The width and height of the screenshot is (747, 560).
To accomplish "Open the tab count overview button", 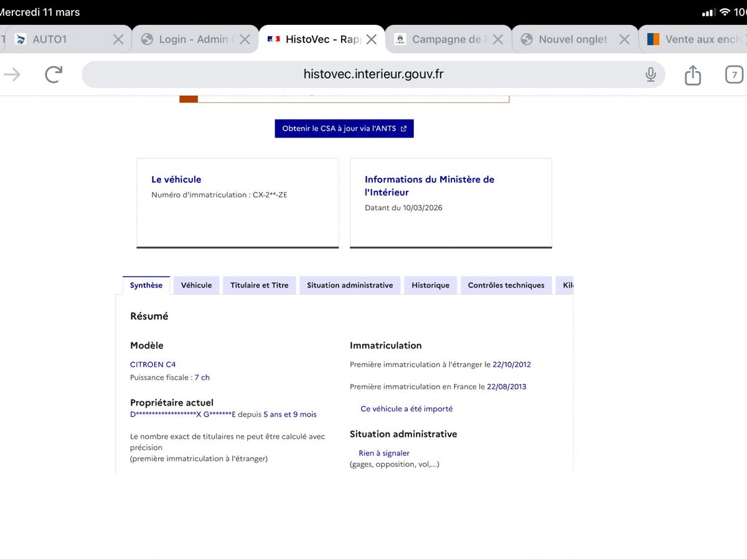I will [x=734, y=75].
